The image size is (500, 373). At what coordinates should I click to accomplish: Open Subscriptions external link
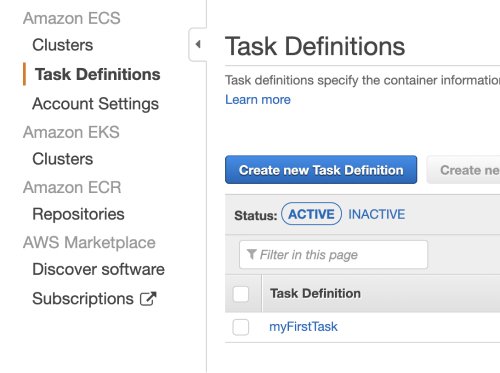point(83,299)
